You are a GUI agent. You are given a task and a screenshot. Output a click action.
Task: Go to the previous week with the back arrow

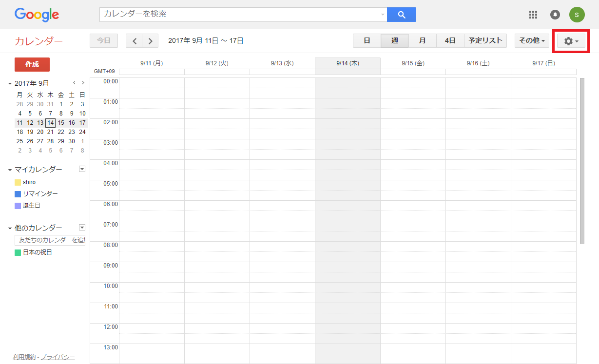point(134,40)
